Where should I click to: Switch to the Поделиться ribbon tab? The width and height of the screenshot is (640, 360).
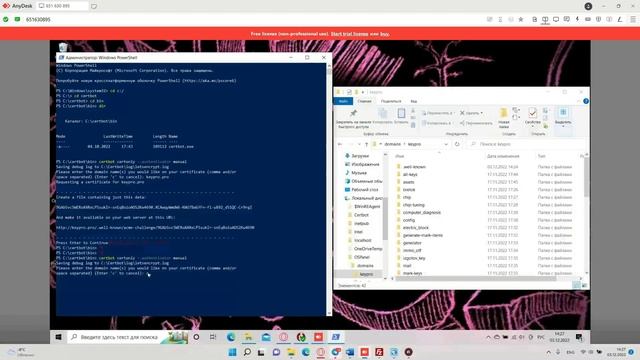pos(391,101)
